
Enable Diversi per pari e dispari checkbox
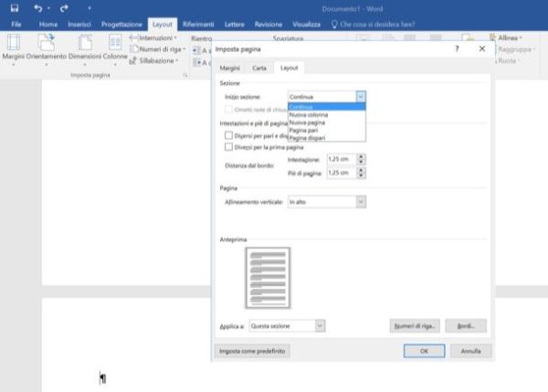[x=228, y=135]
